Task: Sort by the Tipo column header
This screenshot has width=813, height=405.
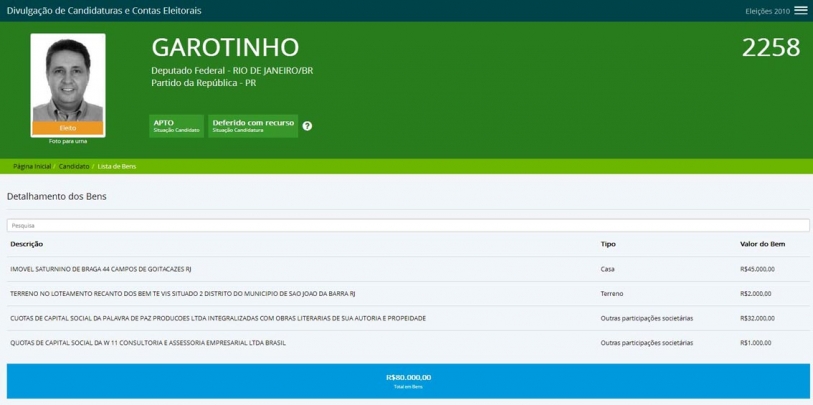Action: 608,244
